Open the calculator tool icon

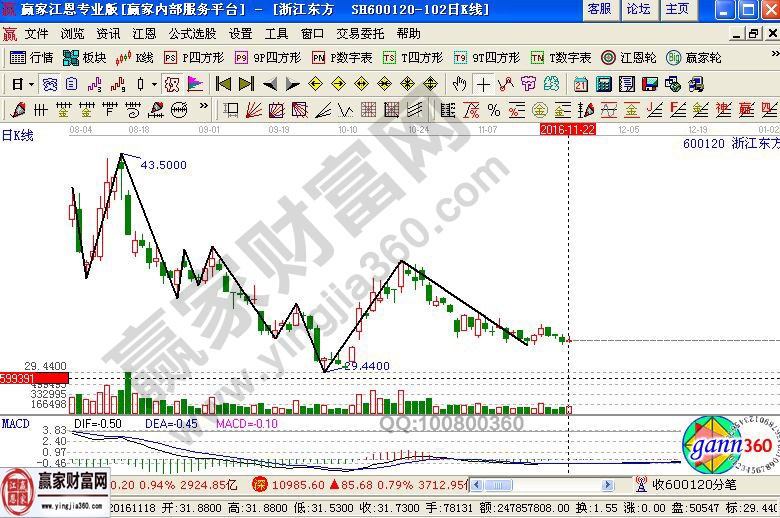pos(605,83)
